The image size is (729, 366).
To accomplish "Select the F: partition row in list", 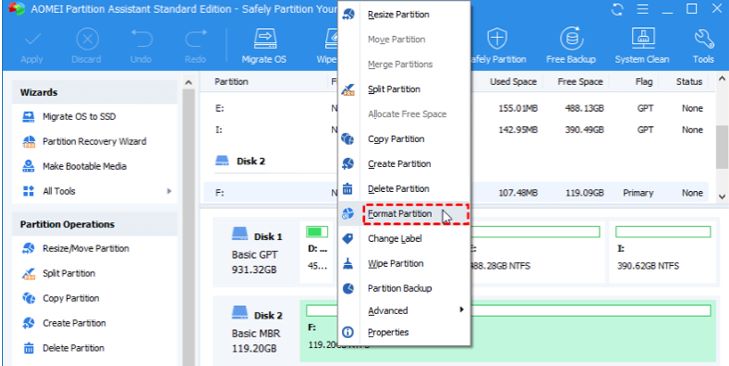I will tap(456, 193).
